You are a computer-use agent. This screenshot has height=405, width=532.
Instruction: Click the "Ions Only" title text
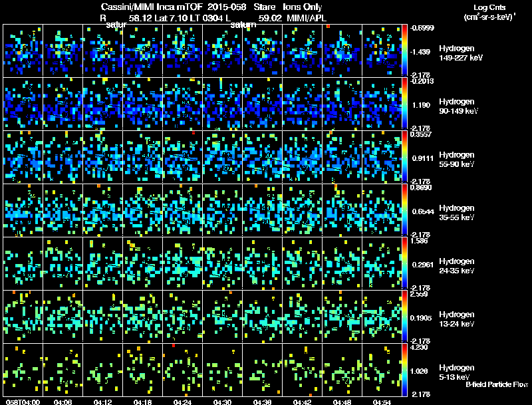click(303, 7)
